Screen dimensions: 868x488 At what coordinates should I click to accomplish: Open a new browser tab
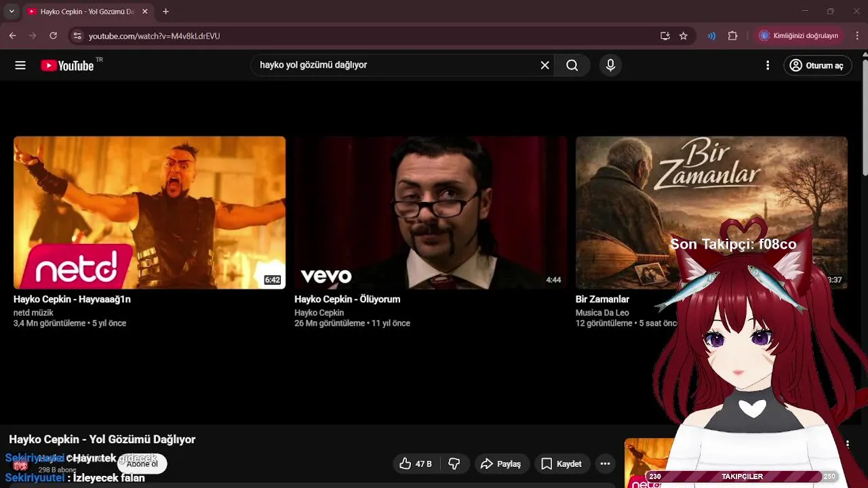tap(165, 12)
